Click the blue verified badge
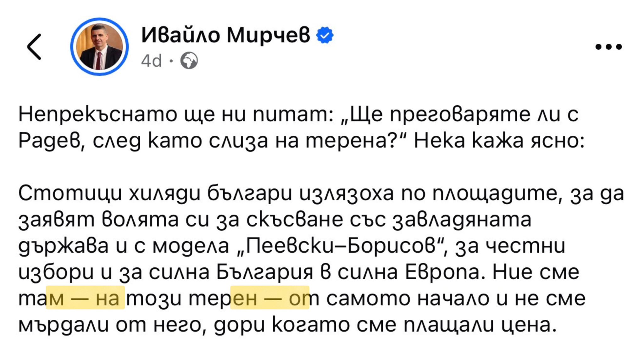This screenshot has width=644, height=355. pos(325,35)
